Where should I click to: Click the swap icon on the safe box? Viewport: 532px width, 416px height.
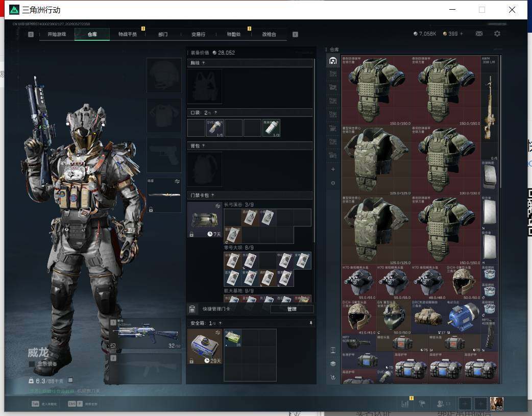(217, 332)
